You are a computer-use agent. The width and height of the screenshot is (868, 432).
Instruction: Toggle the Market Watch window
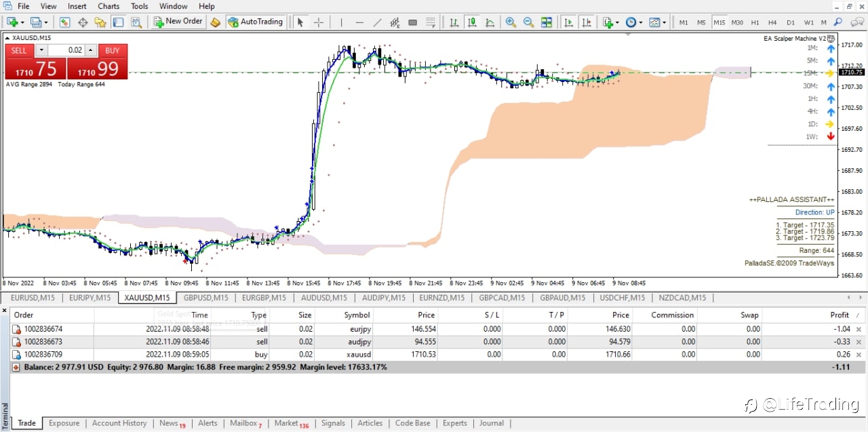(x=64, y=22)
